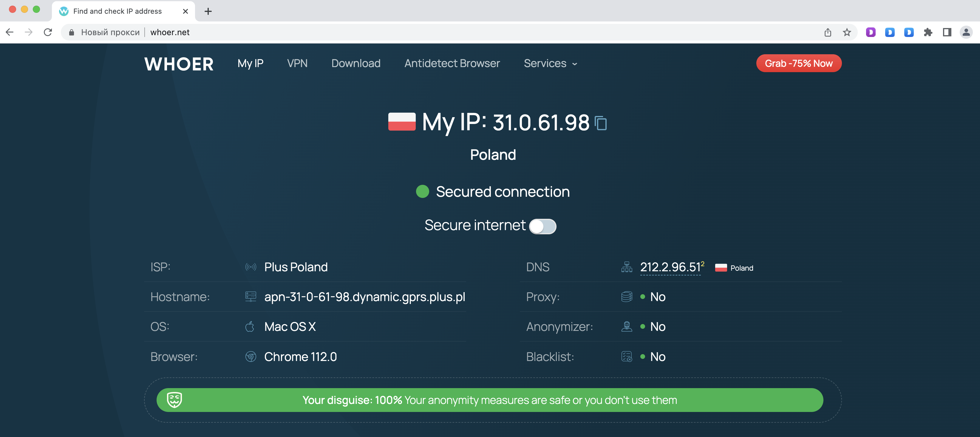Open the Chrome profile avatar
The height and width of the screenshot is (437, 980).
pyautogui.click(x=966, y=32)
